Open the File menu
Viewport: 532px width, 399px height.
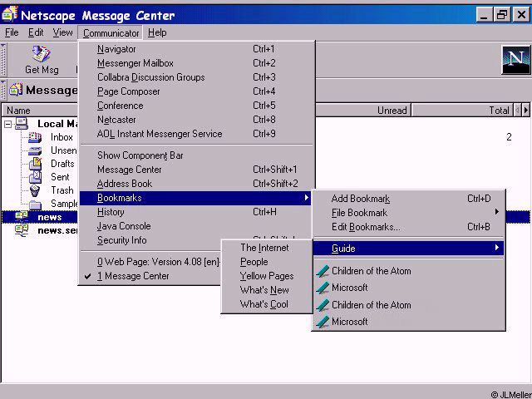click(x=12, y=32)
